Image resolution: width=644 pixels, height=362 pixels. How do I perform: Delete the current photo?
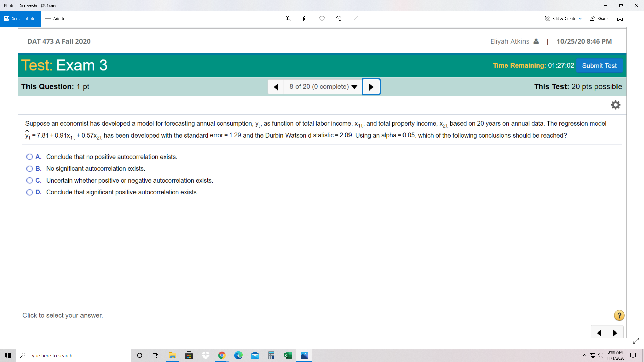305,18
